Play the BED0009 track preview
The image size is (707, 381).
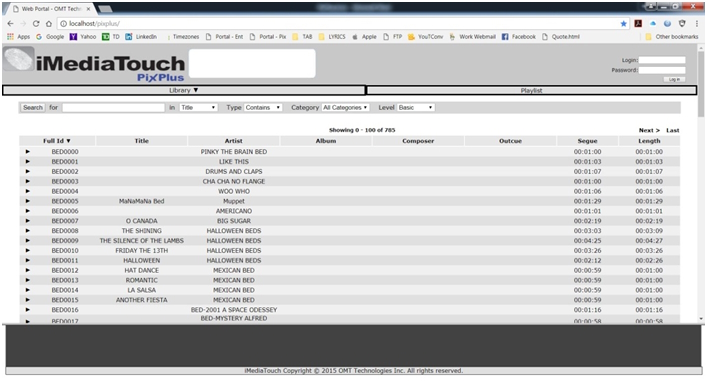(28, 240)
